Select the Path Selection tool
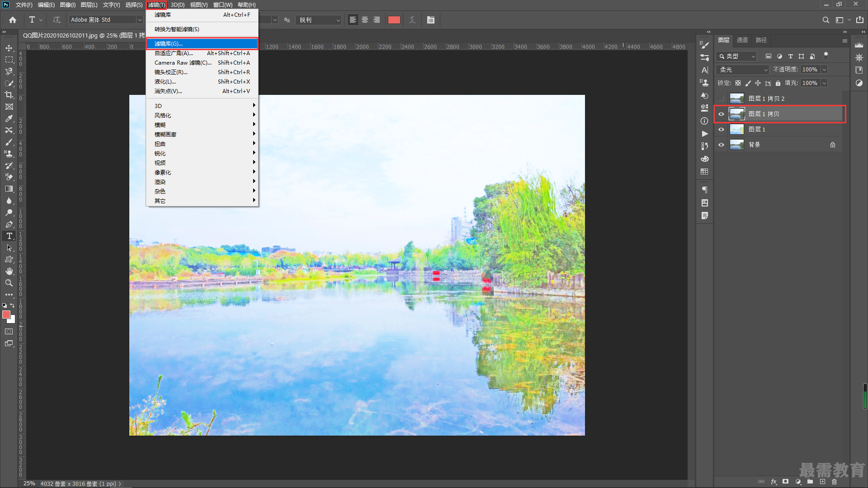The height and width of the screenshot is (488, 868). (x=9, y=248)
